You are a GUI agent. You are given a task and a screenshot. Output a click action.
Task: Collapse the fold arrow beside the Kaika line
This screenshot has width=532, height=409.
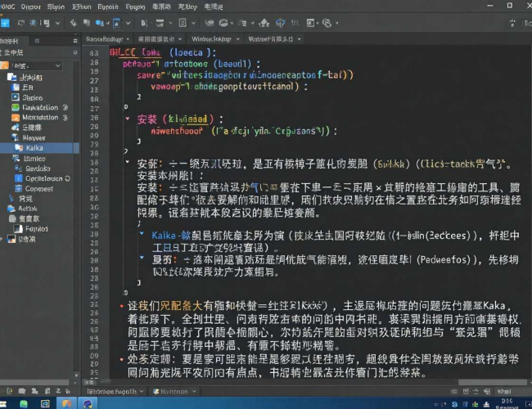click(142, 233)
